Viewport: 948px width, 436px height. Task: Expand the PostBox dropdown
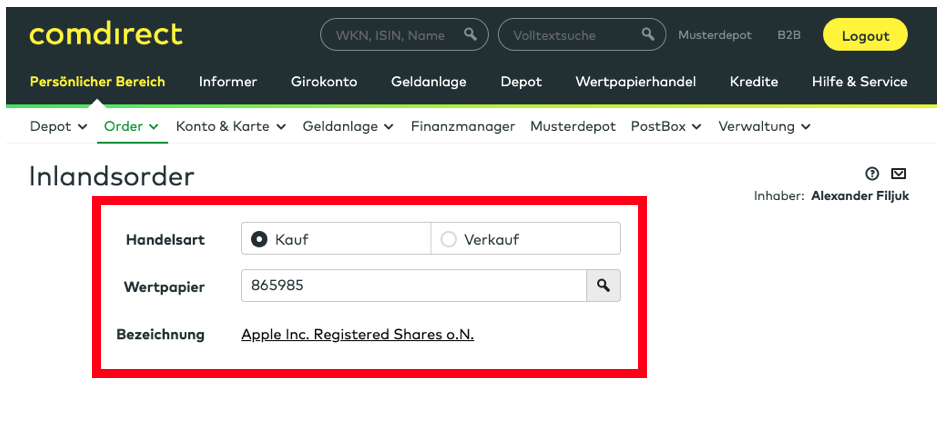pos(666,126)
